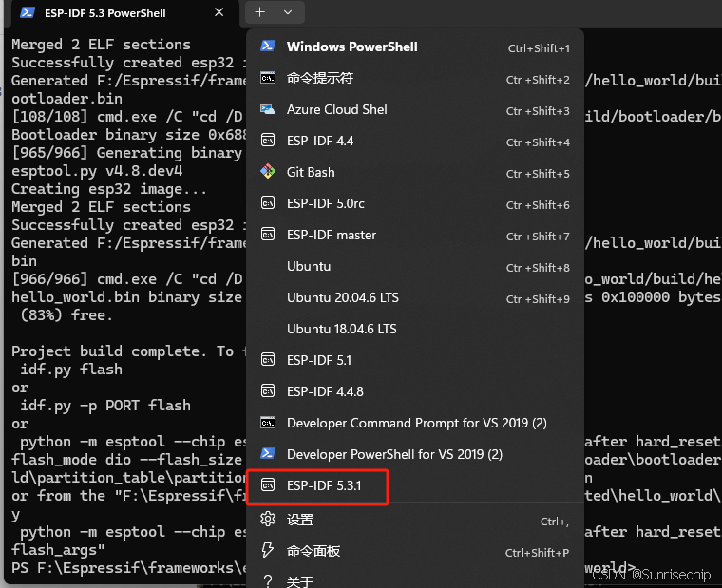Click the ESP-IDF 4.4.8 terminal icon
Image resolution: width=722 pixels, height=588 pixels.
(x=268, y=391)
